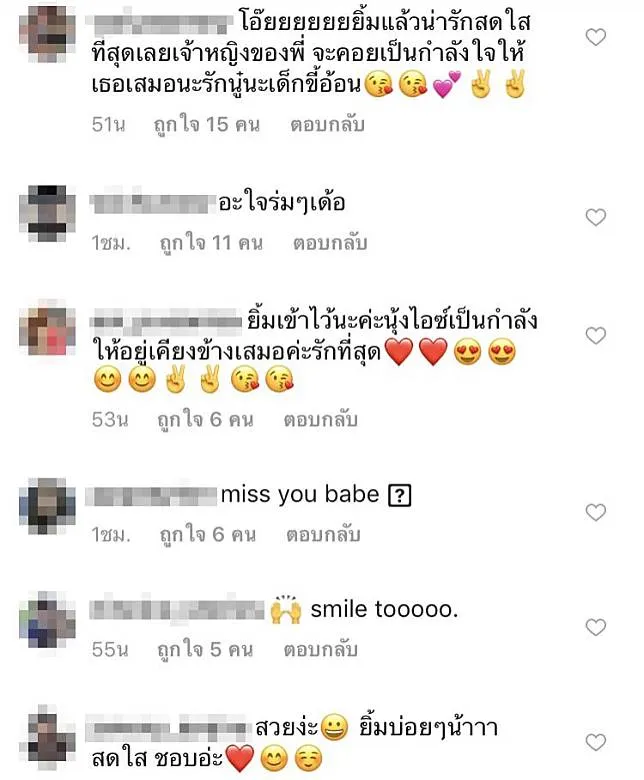The width and height of the screenshot is (644, 780).
Task: Like the comment posted 53 minutes ago
Action: click(x=595, y=336)
